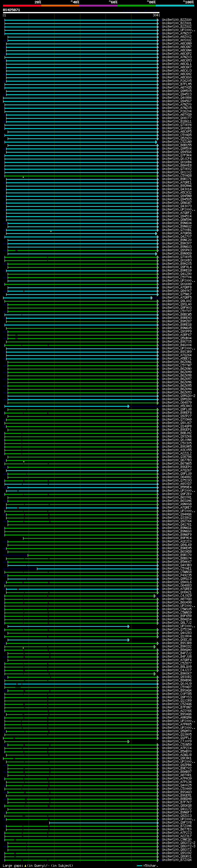This screenshot has height=868, width=197.
Task: Select hit label UniRef100_Q43014
Action: (x=177, y=189)
